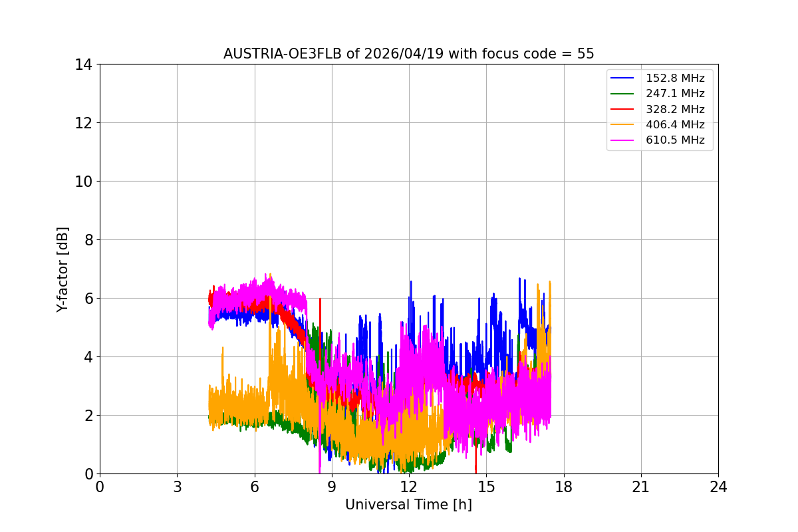798x532 pixels.
Task: Click the orange line swatch in legend
Action: pos(623,125)
